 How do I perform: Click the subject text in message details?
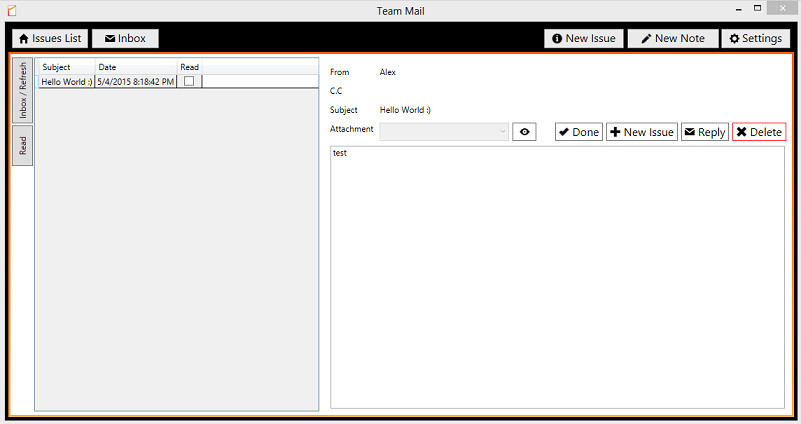(x=405, y=110)
